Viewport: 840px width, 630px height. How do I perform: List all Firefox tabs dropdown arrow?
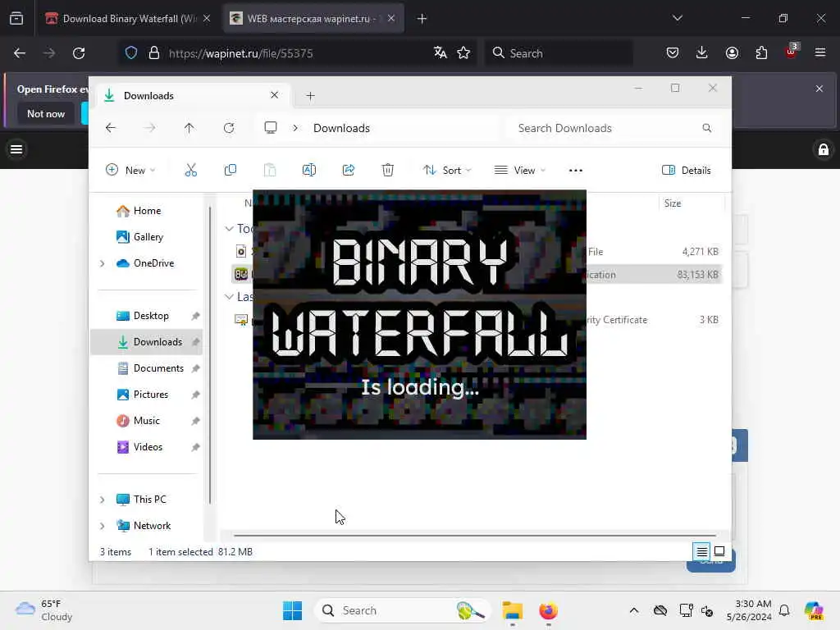point(677,18)
